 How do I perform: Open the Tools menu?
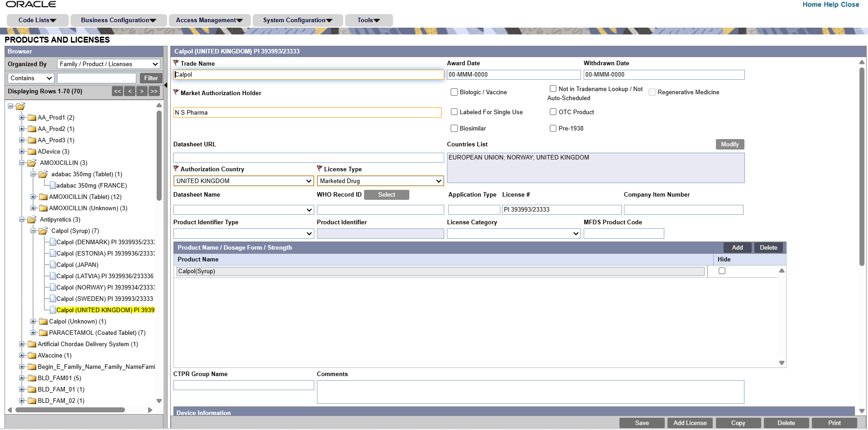point(368,20)
